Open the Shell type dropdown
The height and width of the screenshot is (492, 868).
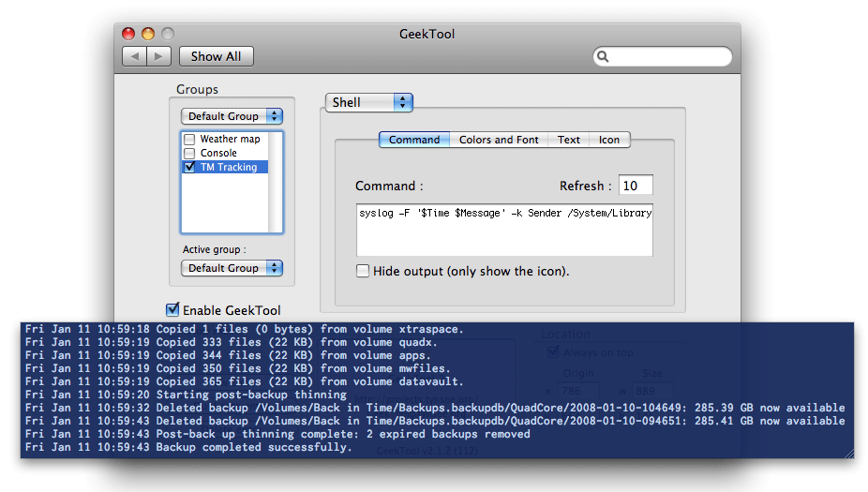(368, 102)
